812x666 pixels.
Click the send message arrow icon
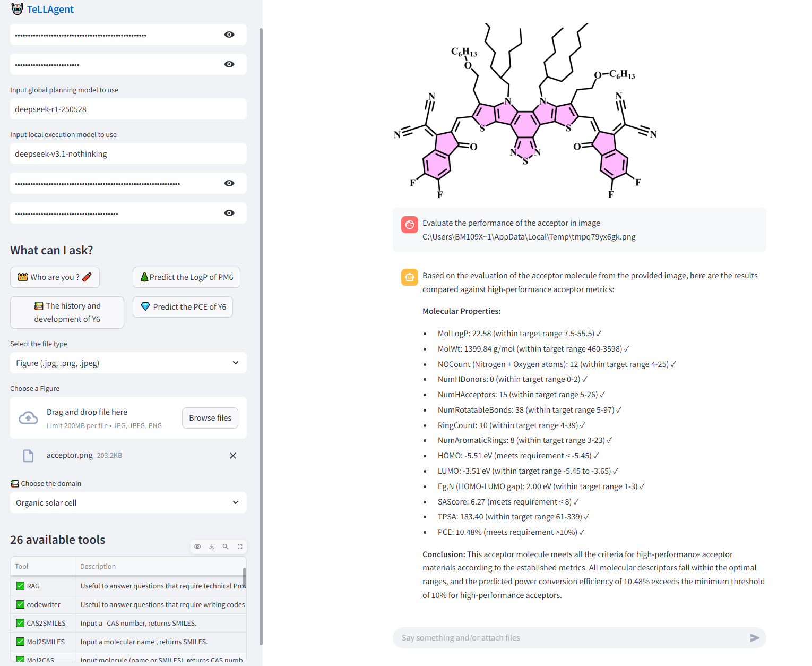755,638
